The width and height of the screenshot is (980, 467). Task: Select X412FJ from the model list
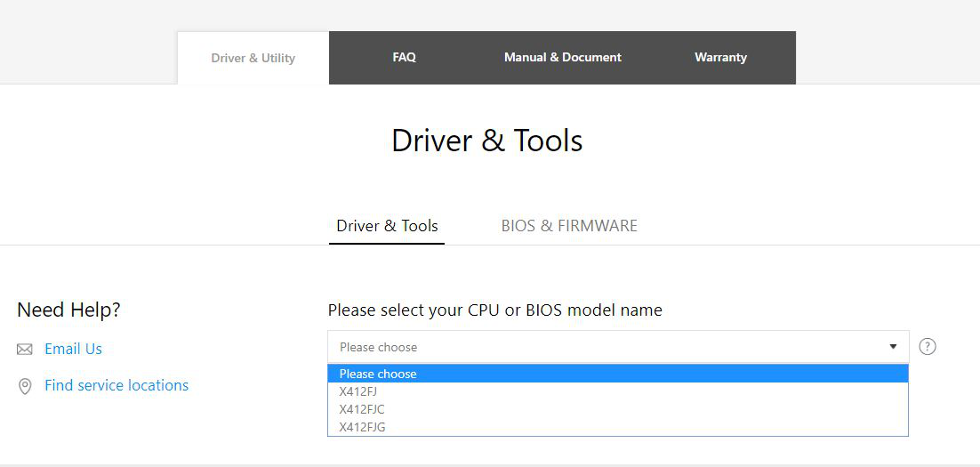point(358,391)
